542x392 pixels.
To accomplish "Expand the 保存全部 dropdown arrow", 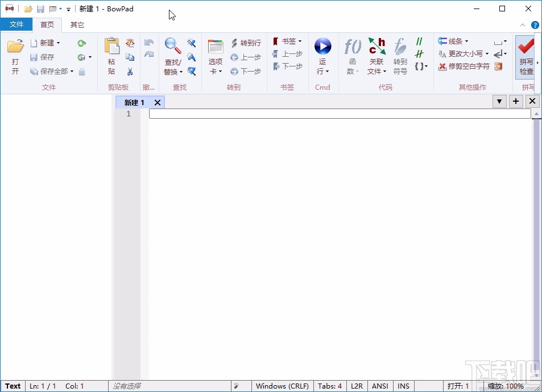I will (72, 71).
